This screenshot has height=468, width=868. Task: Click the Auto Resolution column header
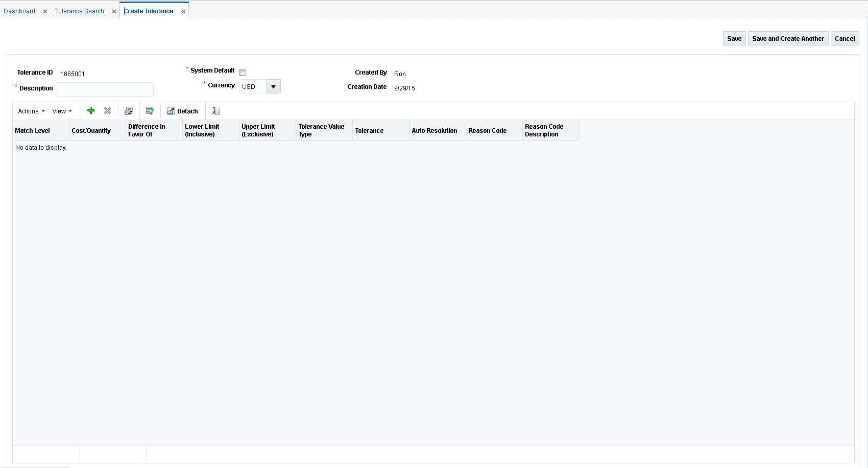tap(438, 130)
